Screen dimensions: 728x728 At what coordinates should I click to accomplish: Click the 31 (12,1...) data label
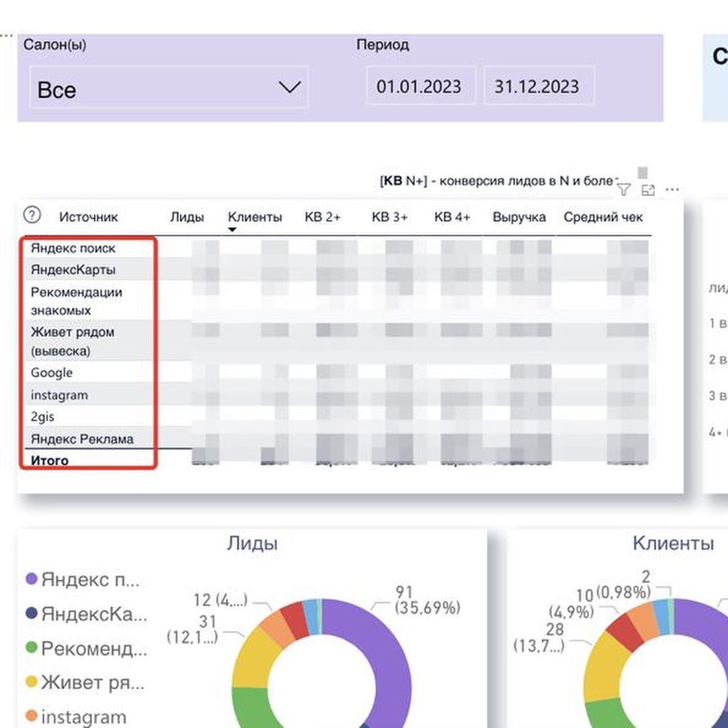(192, 629)
